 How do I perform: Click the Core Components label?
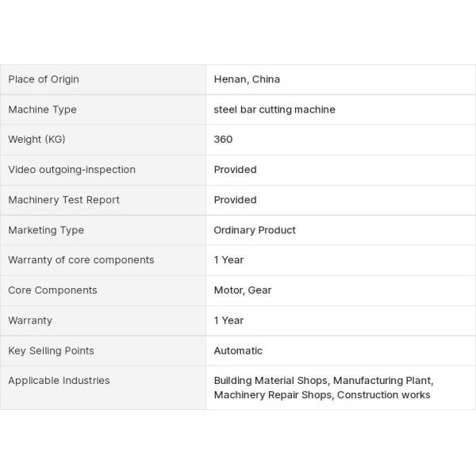[52, 290]
